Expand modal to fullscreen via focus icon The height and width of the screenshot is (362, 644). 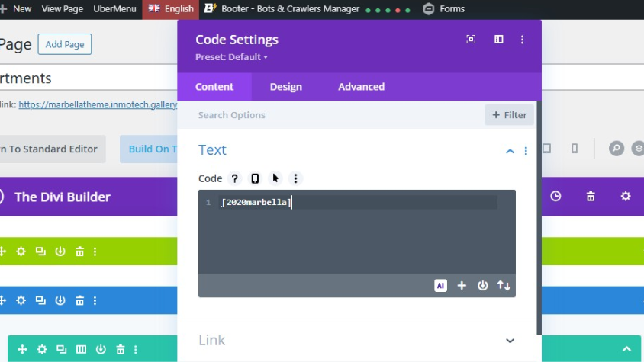tap(471, 40)
